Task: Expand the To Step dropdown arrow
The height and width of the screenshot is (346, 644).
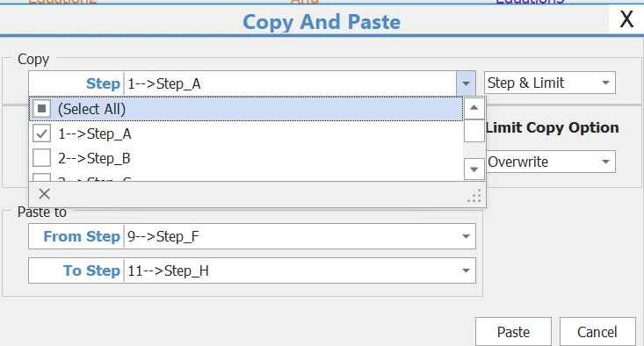Action: 466,270
